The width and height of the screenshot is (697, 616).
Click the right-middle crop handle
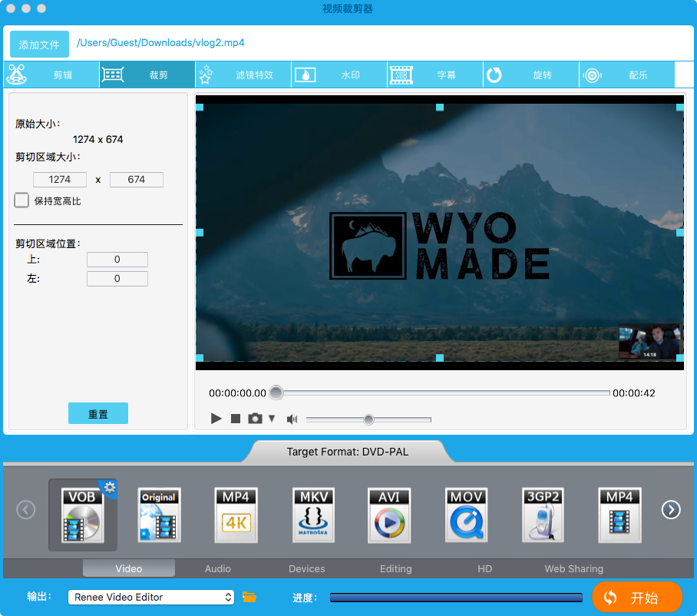(x=680, y=232)
